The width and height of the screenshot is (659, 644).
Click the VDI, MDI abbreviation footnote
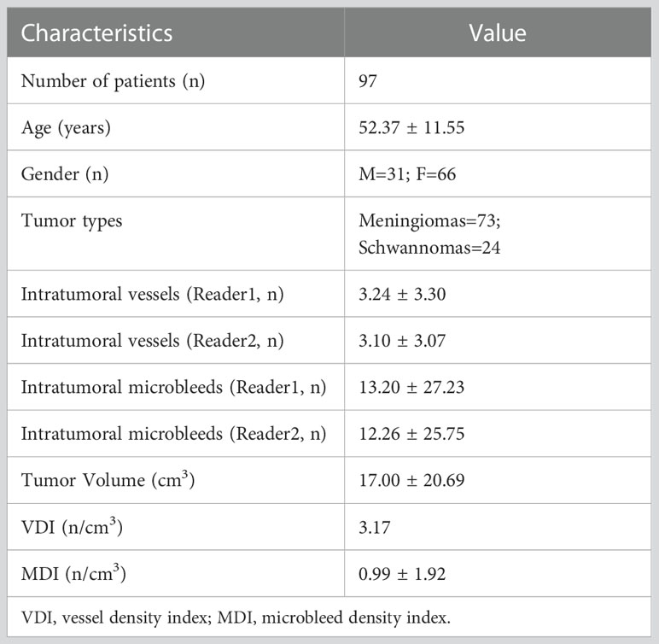pos(236,618)
